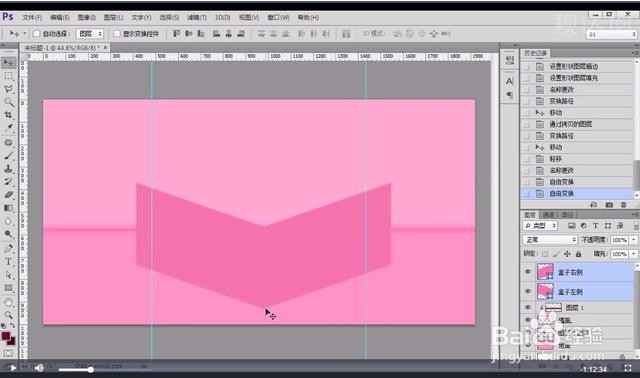Open the History panel flyout menu
The width and height of the screenshot is (640, 378).
click(635, 53)
